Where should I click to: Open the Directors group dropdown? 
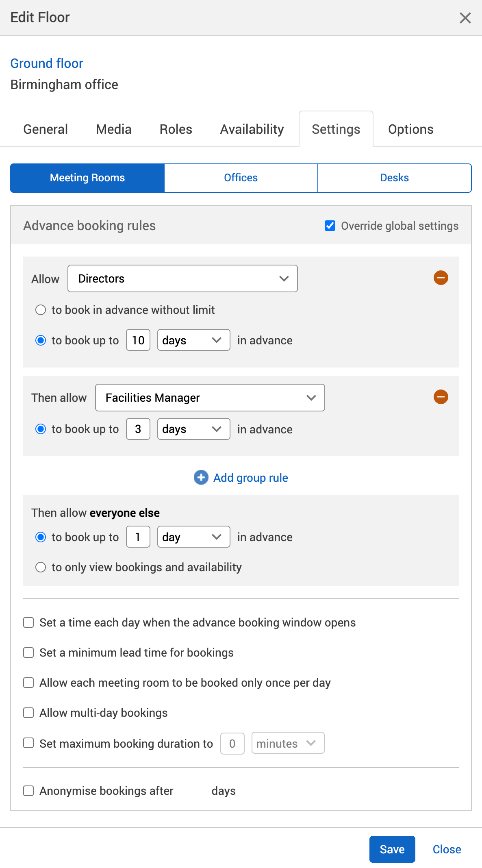[x=182, y=278]
